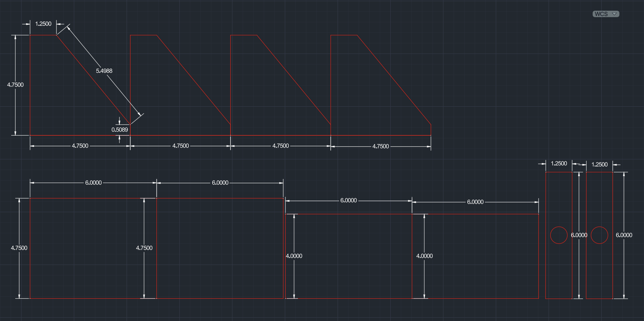Open the WCS coordinate system dropdown
The image size is (644, 321).
pyautogui.click(x=606, y=14)
